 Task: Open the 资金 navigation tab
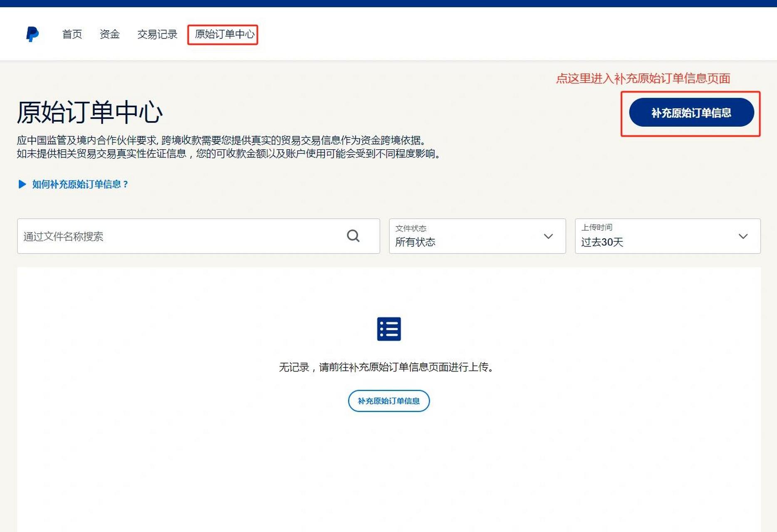pyautogui.click(x=110, y=34)
